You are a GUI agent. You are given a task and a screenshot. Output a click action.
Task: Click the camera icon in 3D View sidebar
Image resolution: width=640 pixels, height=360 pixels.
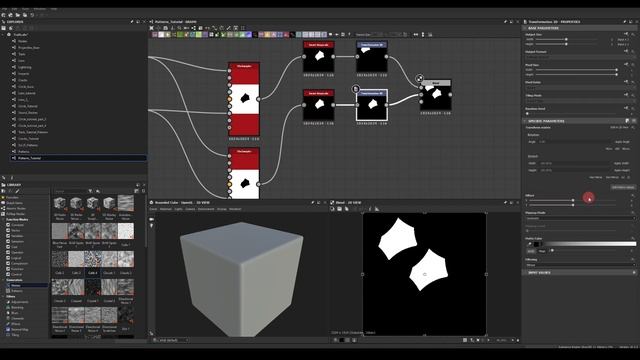click(x=152, y=219)
